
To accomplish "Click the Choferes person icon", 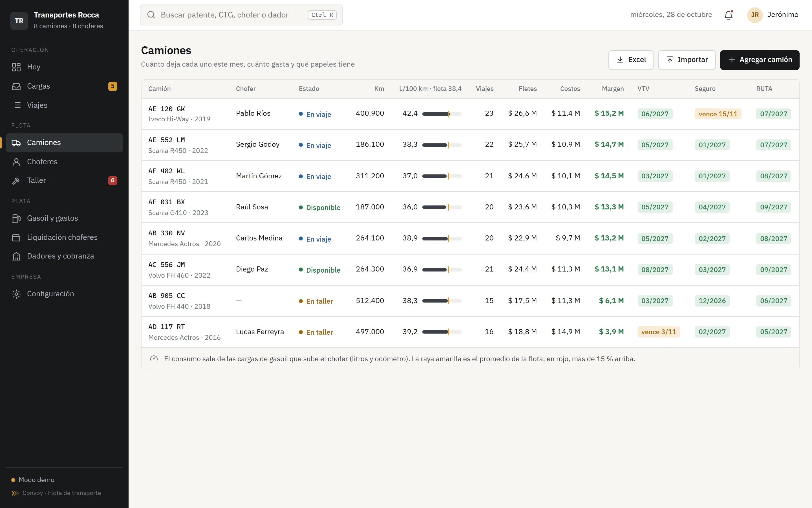I will (x=16, y=162).
